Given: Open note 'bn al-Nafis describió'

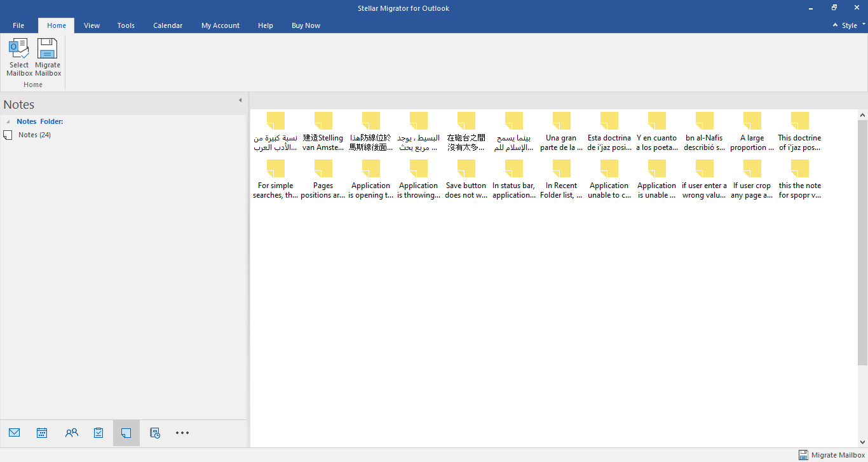Looking at the screenshot, I should [x=704, y=132].
